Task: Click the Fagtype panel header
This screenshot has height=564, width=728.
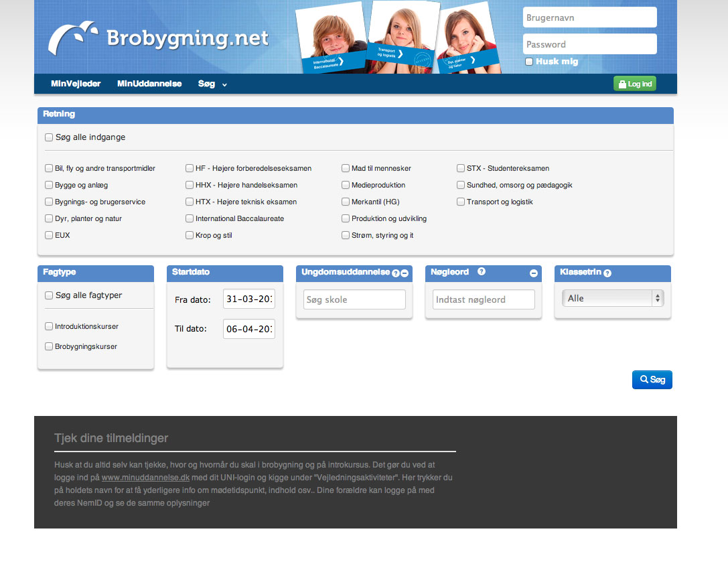Action: pyautogui.click(x=96, y=273)
